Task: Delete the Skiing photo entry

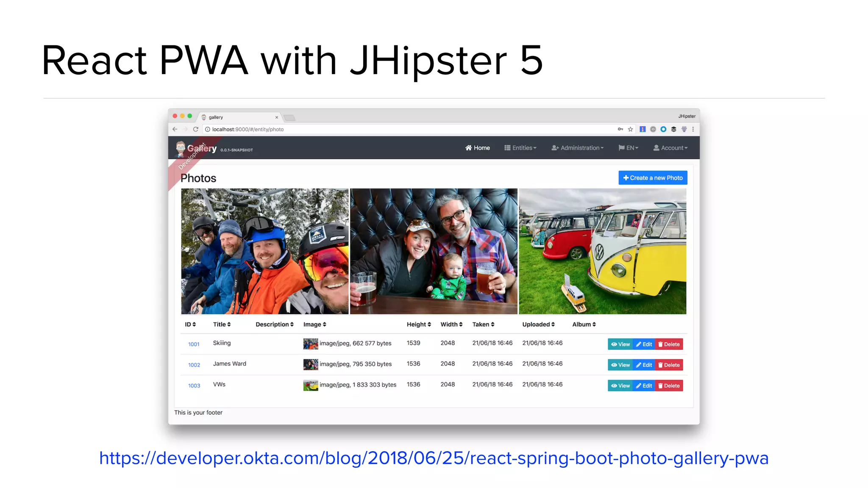Action: (669, 344)
